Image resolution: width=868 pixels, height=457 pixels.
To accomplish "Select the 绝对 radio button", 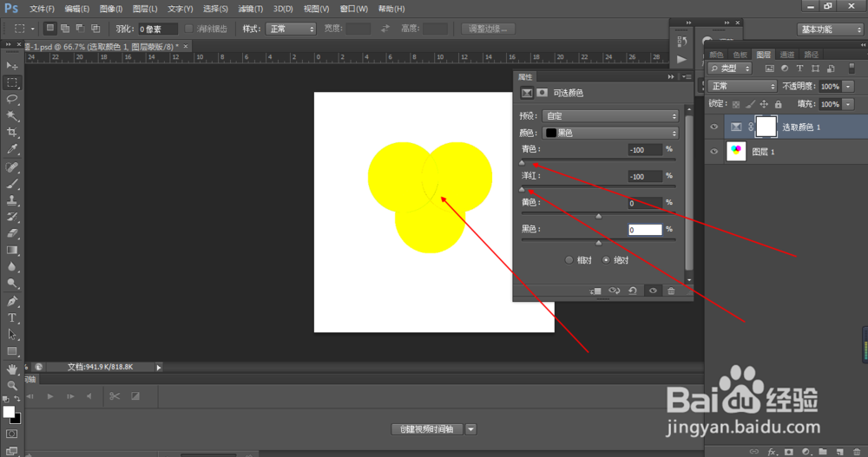I will pyautogui.click(x=606, y=260).
